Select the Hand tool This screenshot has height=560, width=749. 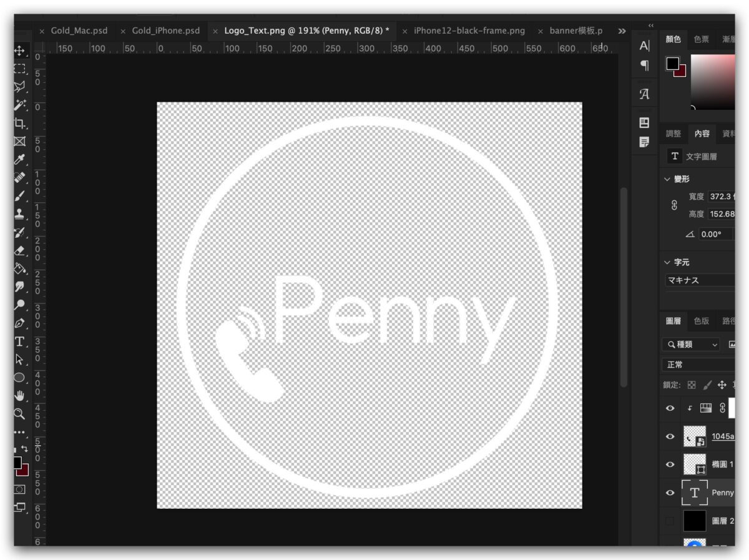pos(19,395)
